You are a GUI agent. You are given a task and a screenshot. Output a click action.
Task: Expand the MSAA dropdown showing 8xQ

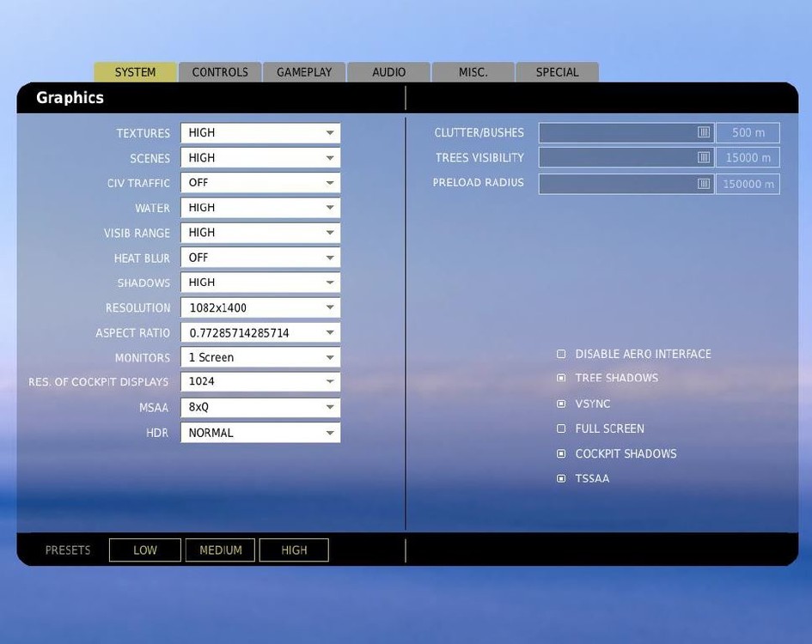tap(260, 407)
